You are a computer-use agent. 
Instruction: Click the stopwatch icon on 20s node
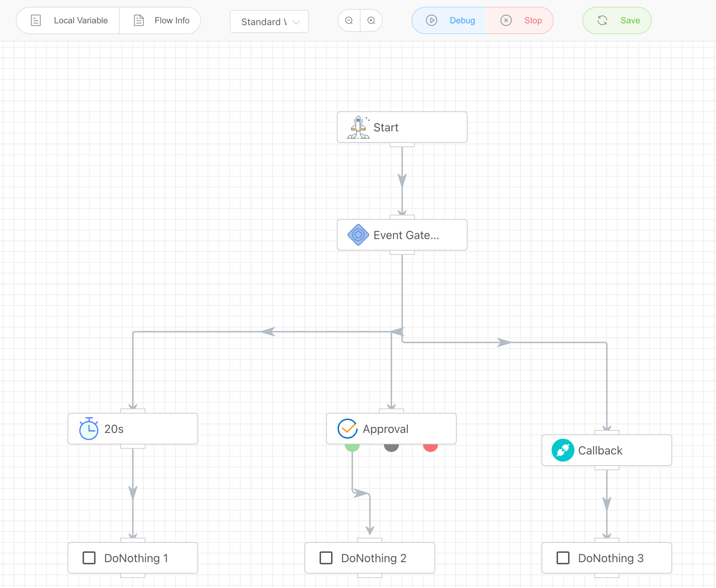tap(89, 429)
